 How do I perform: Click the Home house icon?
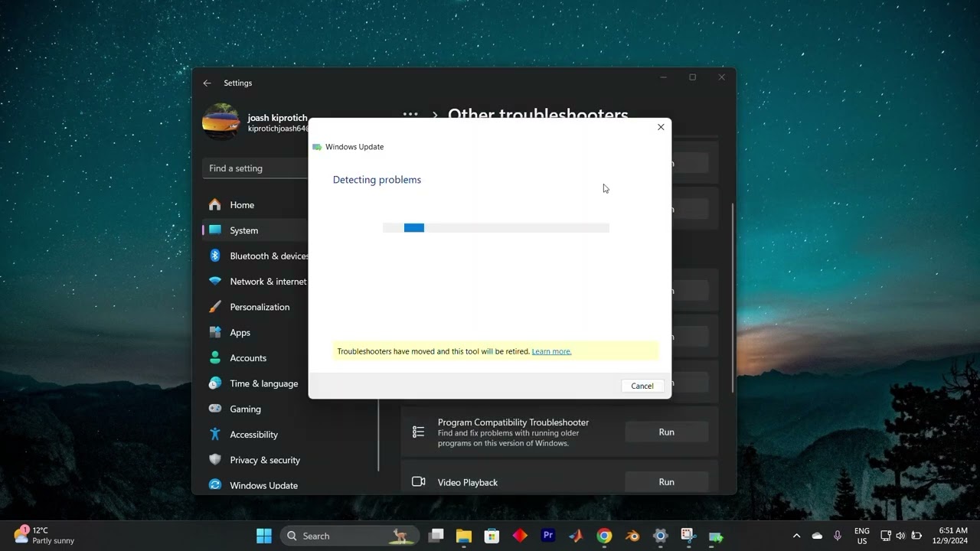tap(215, 204)
